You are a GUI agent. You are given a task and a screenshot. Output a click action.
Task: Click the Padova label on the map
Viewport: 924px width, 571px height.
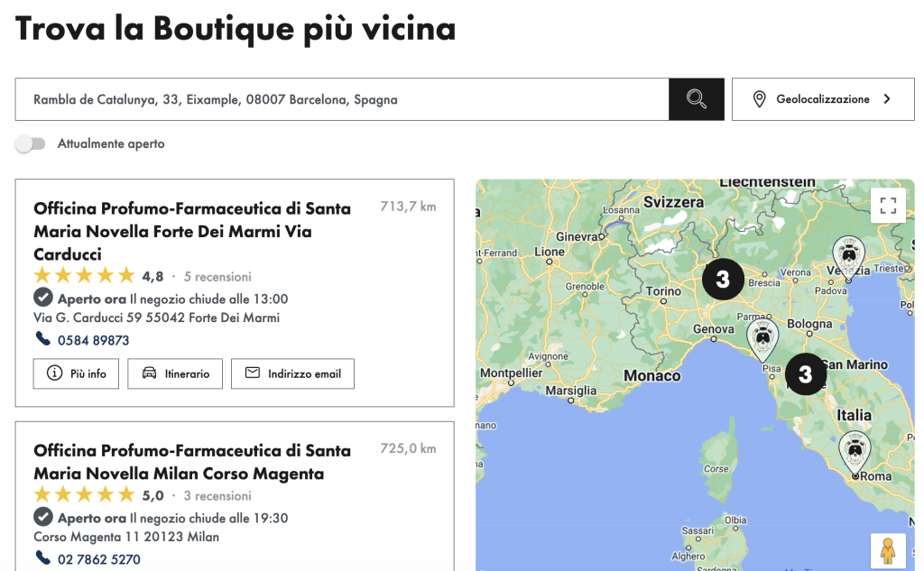coord(830,290)
